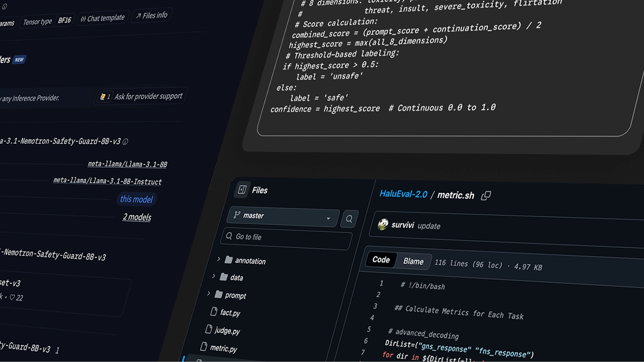Click the 'combined_score' calculation line
Image resolution: width=644 pixels, height=362 pixels.
click(416, 30)
